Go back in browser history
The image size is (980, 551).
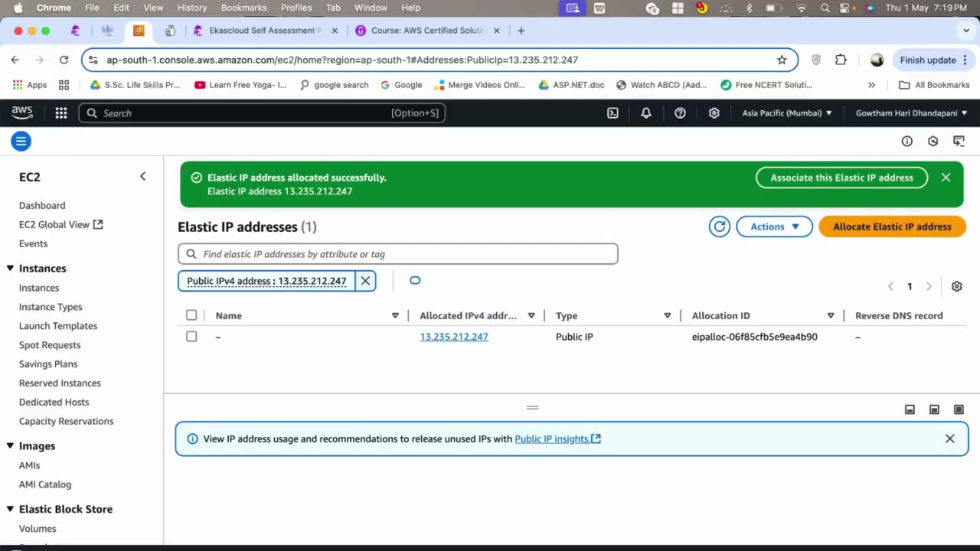point(15,60)
